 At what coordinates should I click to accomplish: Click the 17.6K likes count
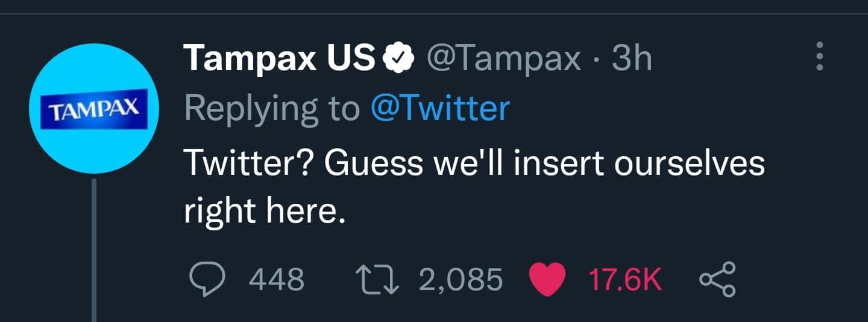coord(625,280)
